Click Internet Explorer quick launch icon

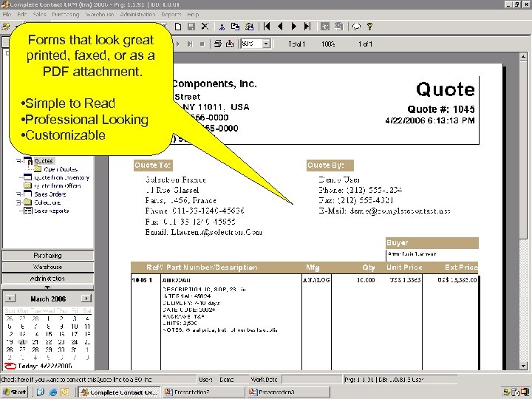click(x=52, y=392)
